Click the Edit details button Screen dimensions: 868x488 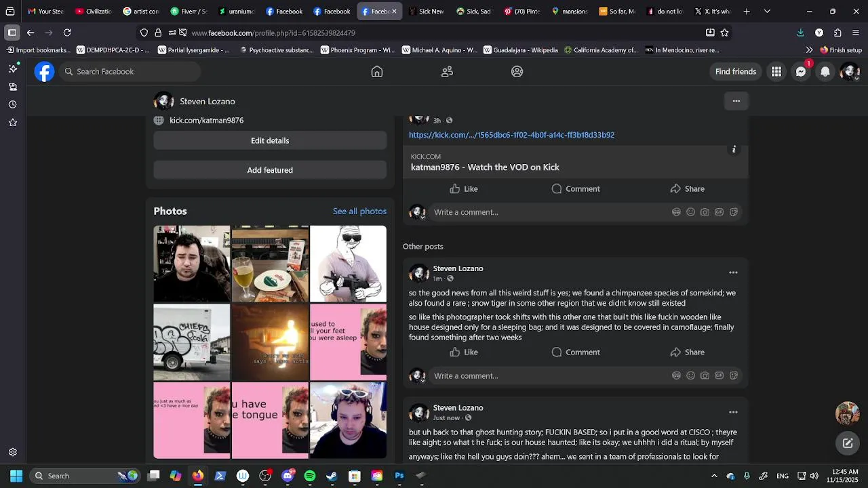click(x=270, y=140)
